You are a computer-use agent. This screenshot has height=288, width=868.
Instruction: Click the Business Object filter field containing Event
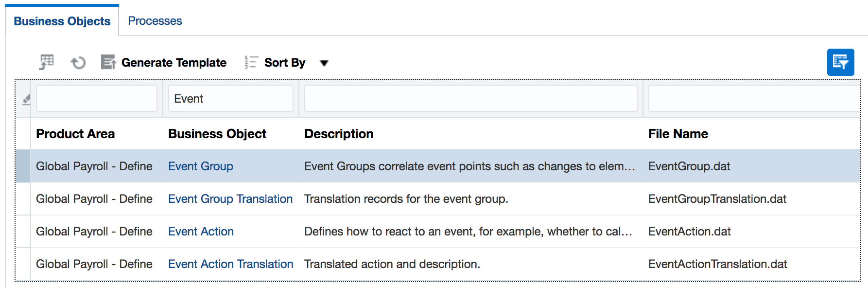pyautogui.click(x=230, y=99)
